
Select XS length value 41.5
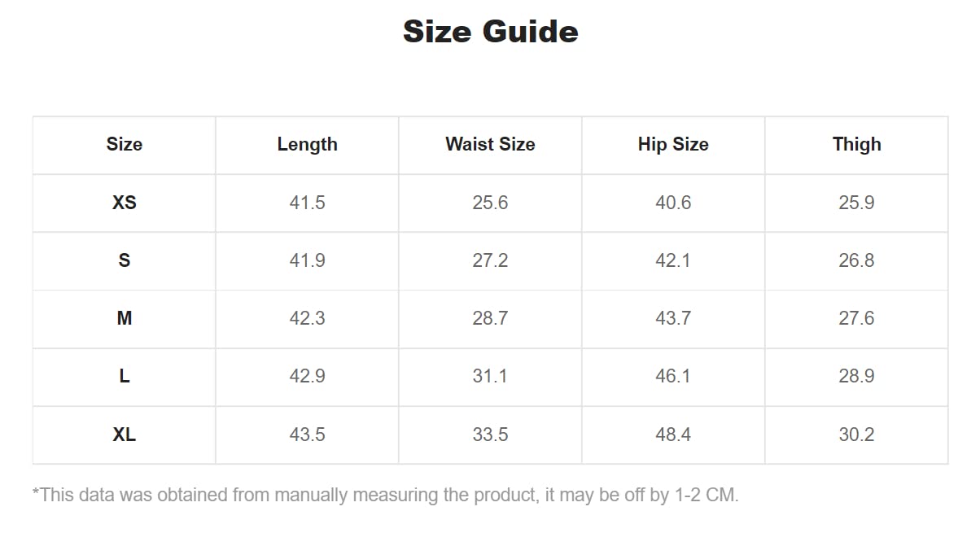[307, 203]
